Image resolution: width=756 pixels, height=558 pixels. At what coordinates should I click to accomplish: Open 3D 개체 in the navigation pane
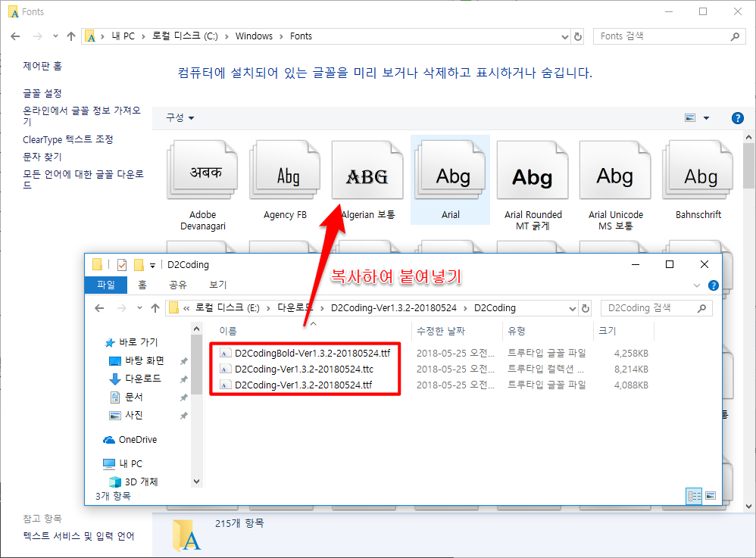pyautogui.click(x=133, y=482)
